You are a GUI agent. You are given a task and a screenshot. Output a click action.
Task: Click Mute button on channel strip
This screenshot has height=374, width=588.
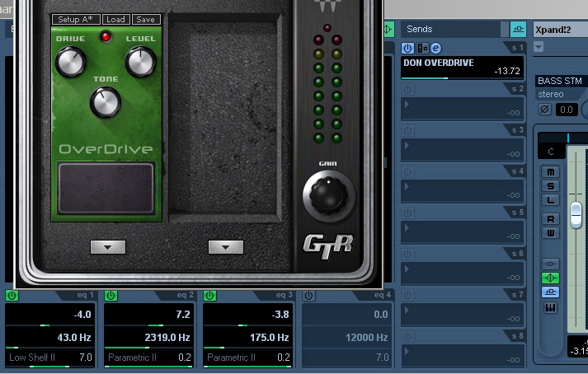point(551,171)
